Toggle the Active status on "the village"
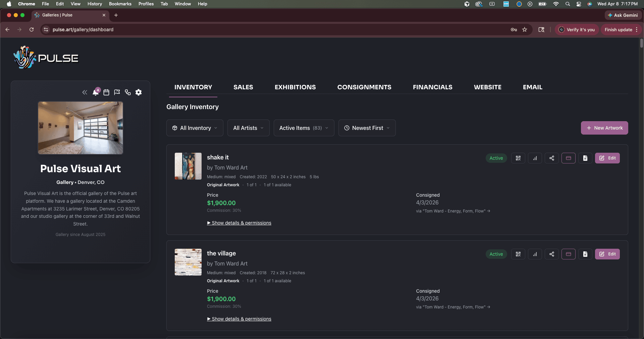The width and height of the screenshot is (644, 339). click(x=496, y=254)
